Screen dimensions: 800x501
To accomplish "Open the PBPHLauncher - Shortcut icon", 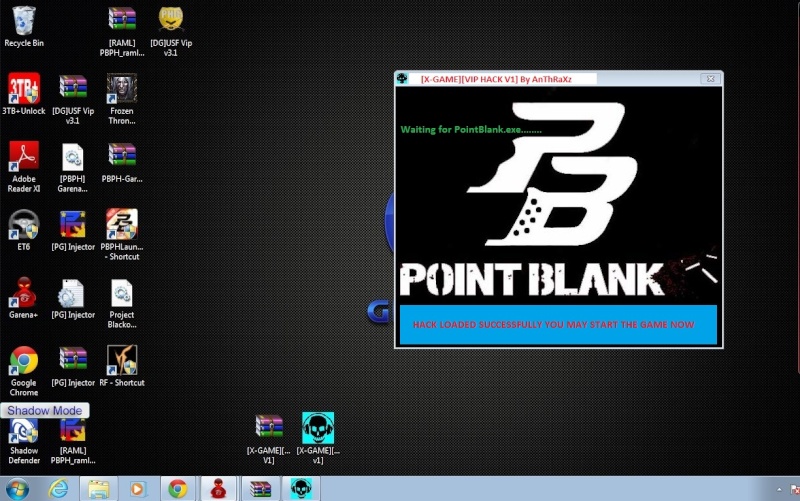I will coord(121,224).
